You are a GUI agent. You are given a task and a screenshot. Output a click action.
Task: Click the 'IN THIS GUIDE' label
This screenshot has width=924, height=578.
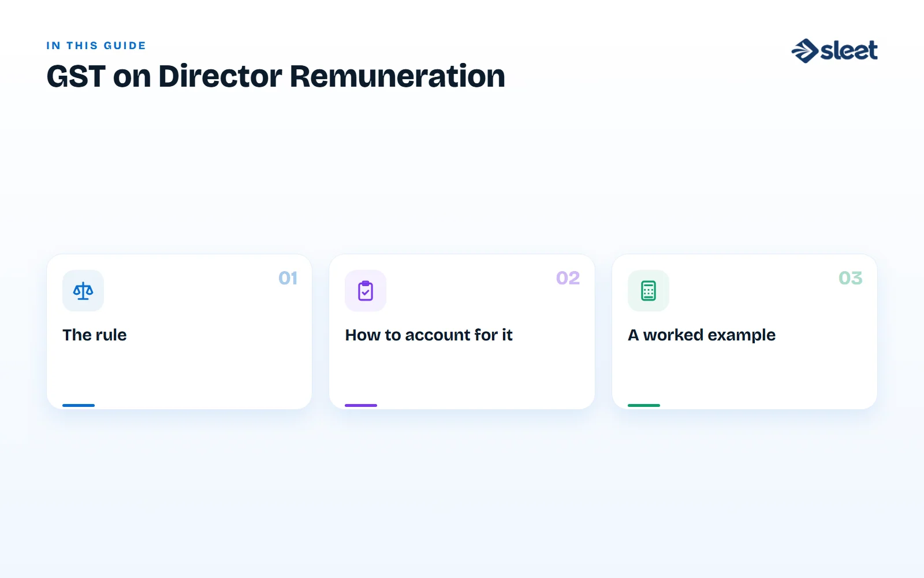[96, 46]
